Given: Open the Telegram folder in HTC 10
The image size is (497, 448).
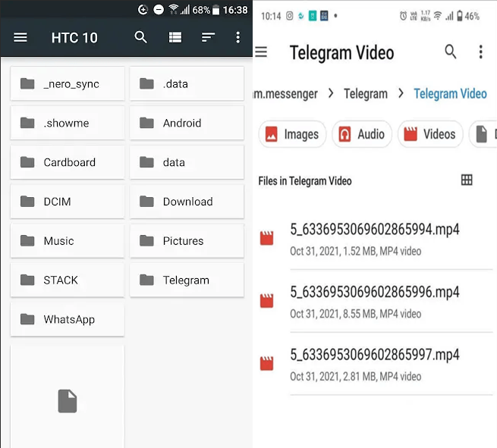Looking at the screenshot, I should click(187, 280).
